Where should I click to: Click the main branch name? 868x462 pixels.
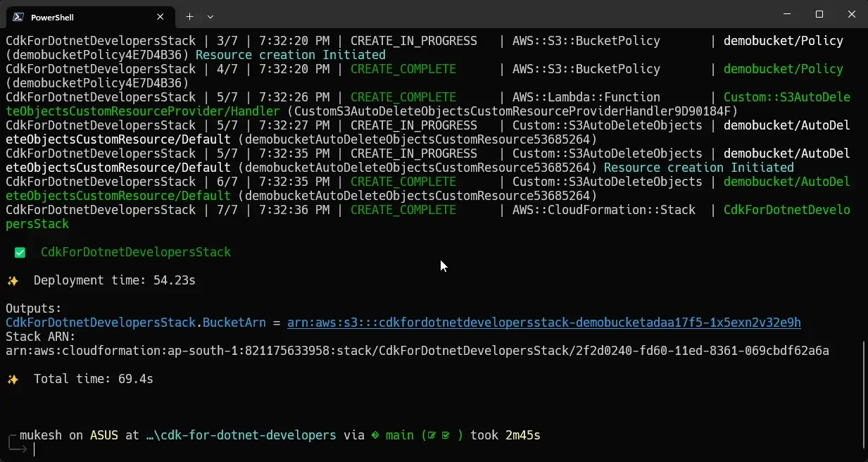399,435
